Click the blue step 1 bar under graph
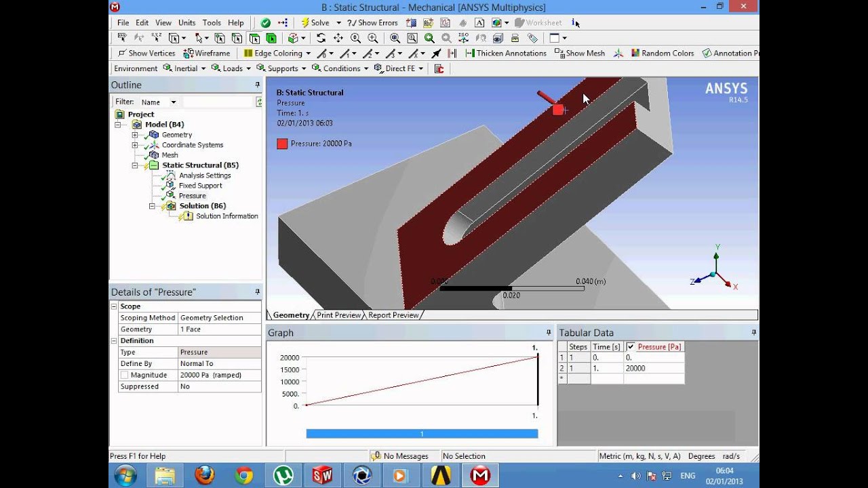The width and height of the screenshot is (868, 488). [x=422, y=434]
